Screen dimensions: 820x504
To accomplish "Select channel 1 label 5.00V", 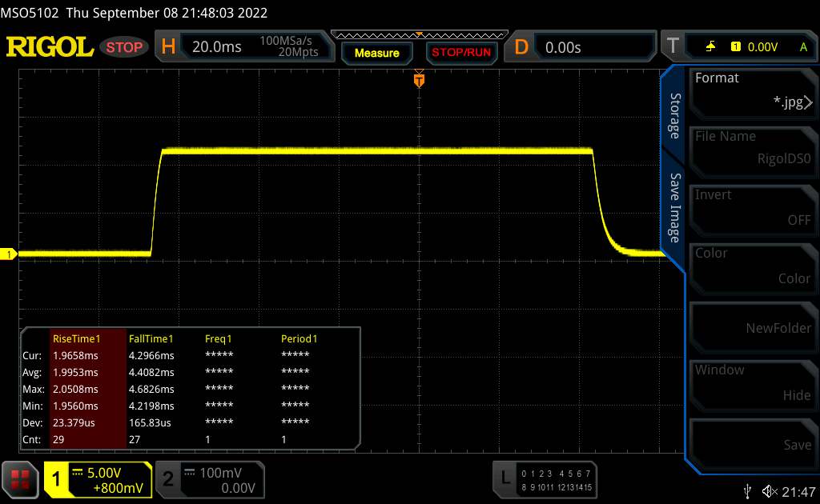I will click(x=103, y=473).
